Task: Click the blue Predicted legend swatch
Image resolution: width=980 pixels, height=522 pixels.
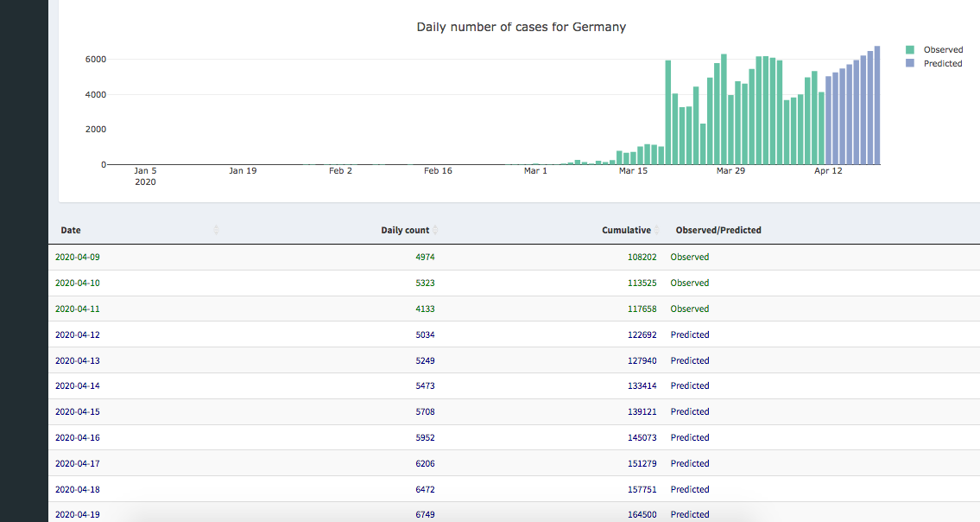Action: pos(910,64)
